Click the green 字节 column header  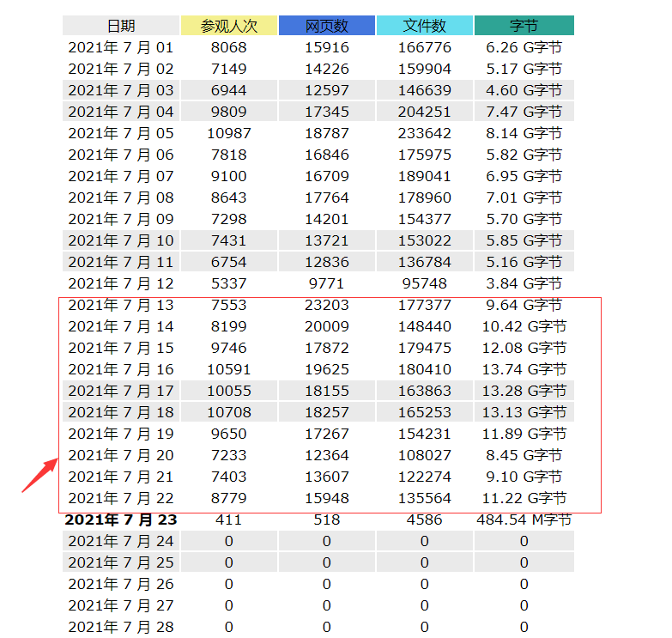(524, 26)
